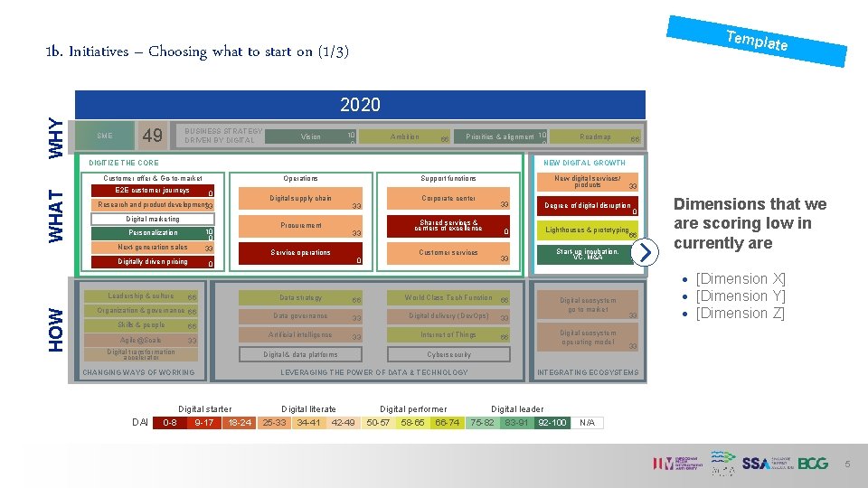Viewport: 868px width, 488px height.
Task: Click the [Dimension Y] bullet placeholder
Action: 741,296
